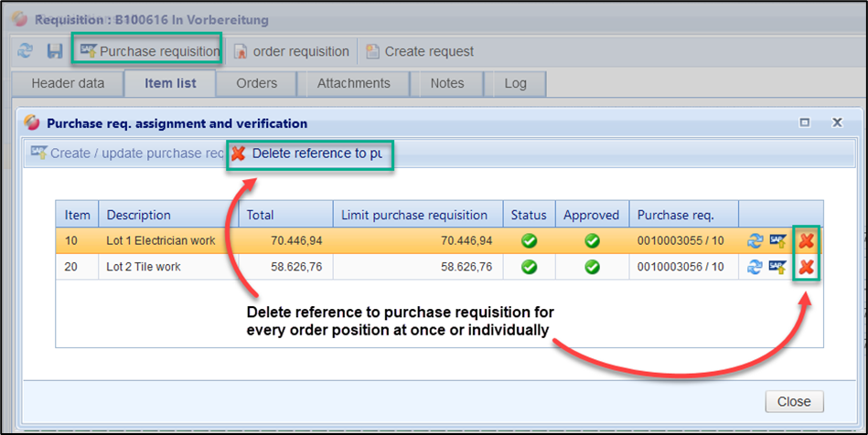The height and width of the screenshot is (435, 868).
Task: Select the Lot 2 Tile work row
Action: point(274,267)
